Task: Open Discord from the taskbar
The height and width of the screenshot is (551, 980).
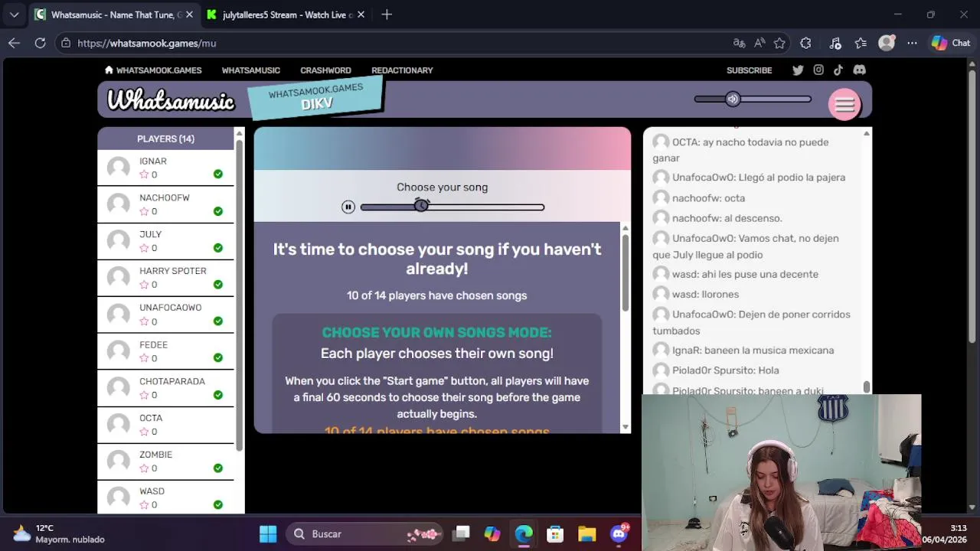Action: [x=619, y=533]
